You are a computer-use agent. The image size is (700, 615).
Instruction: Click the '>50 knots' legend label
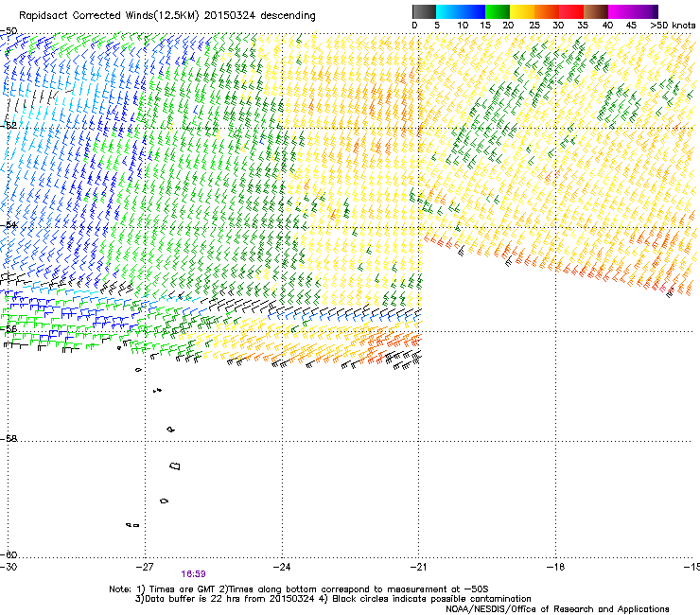point(673,26)
